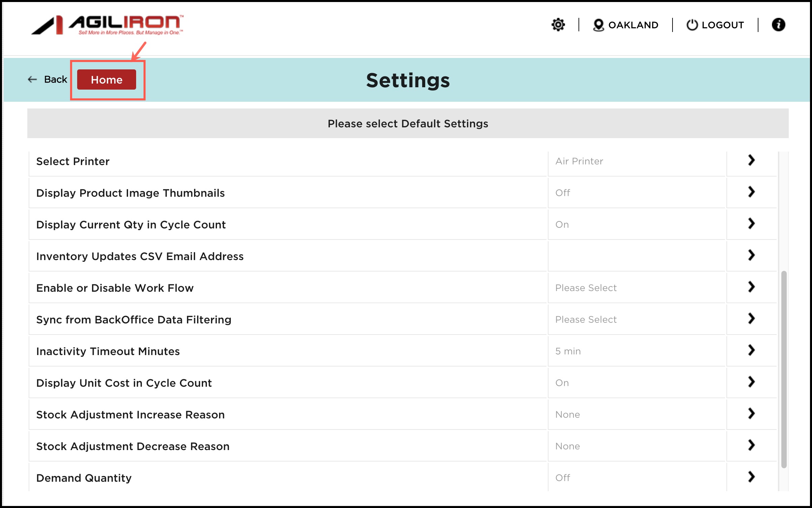Toggle Display Unit Cost in Cycle Count

[x=562, y=383]
